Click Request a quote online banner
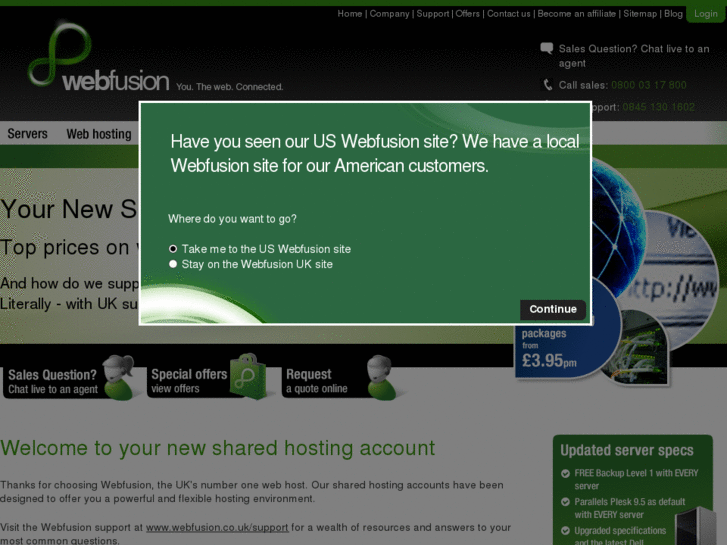727x545 pixels. (x=338, y=380)
